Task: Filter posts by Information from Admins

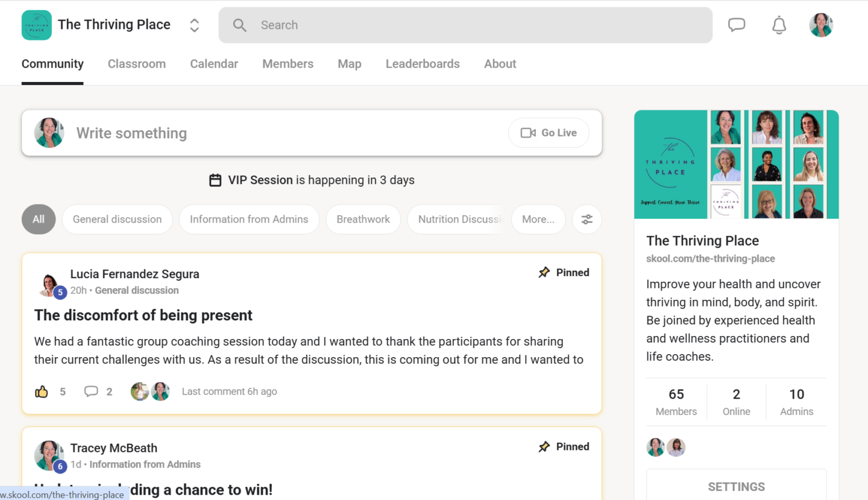Action: pyautogui.click(x=249, y=220)
